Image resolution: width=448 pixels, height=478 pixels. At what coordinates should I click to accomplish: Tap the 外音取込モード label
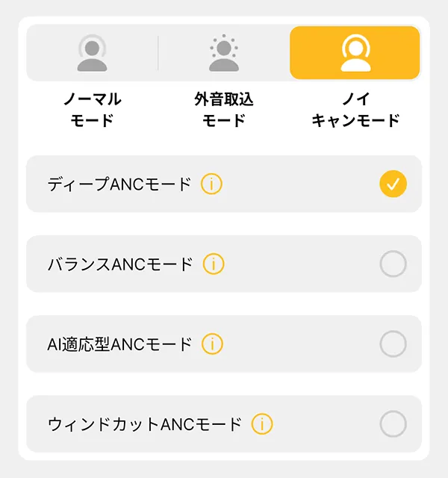(224, 110)
